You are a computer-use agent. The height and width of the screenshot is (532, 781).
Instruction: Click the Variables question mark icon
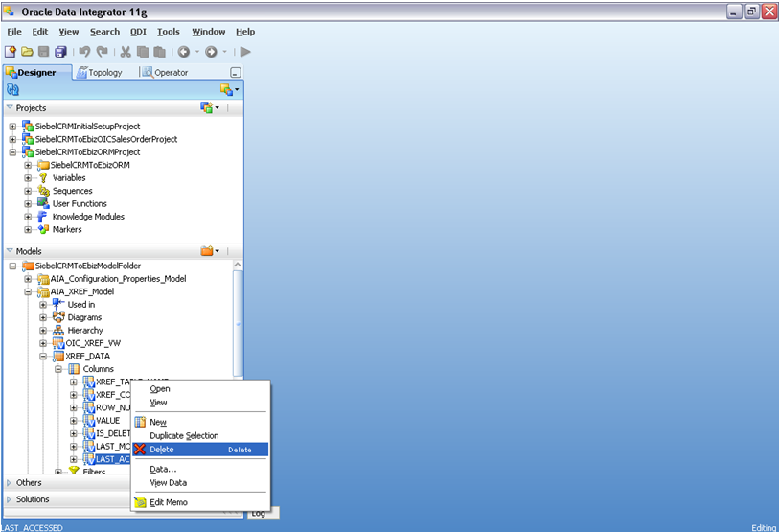pos(43,178)
